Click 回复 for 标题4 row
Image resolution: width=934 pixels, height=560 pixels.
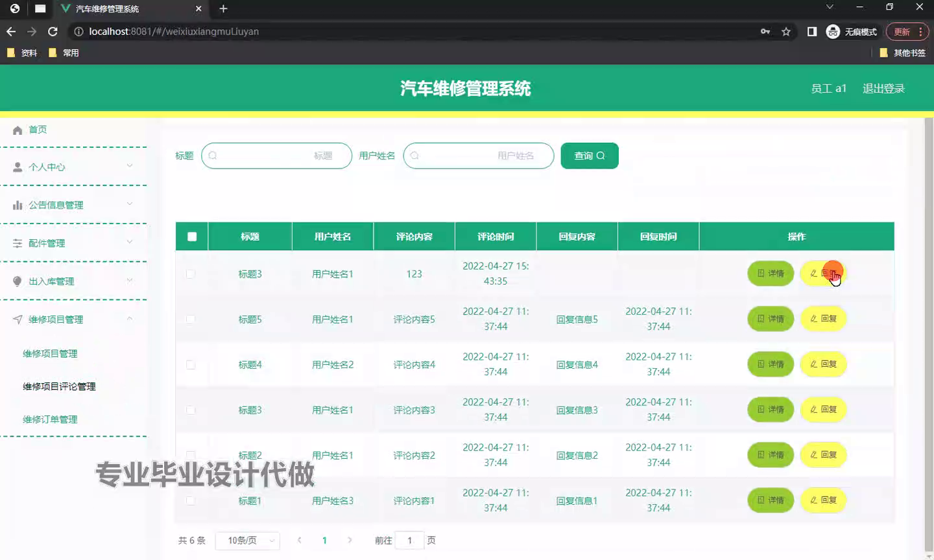(x=823, y=364)
